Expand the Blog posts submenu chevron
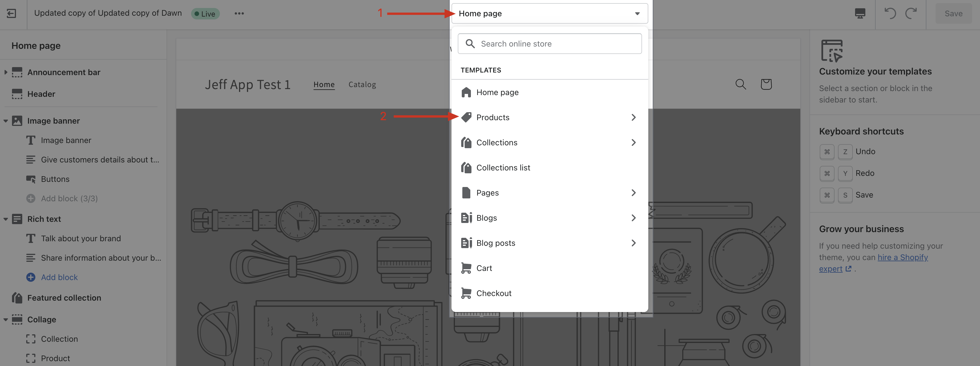980x366 pixels. pyautogui.click(x=633, y=243)
